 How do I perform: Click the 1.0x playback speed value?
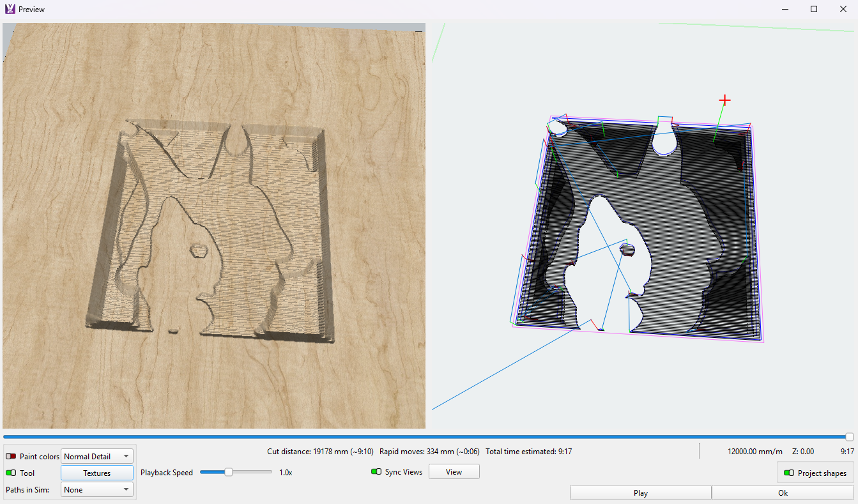click(286, 473)
